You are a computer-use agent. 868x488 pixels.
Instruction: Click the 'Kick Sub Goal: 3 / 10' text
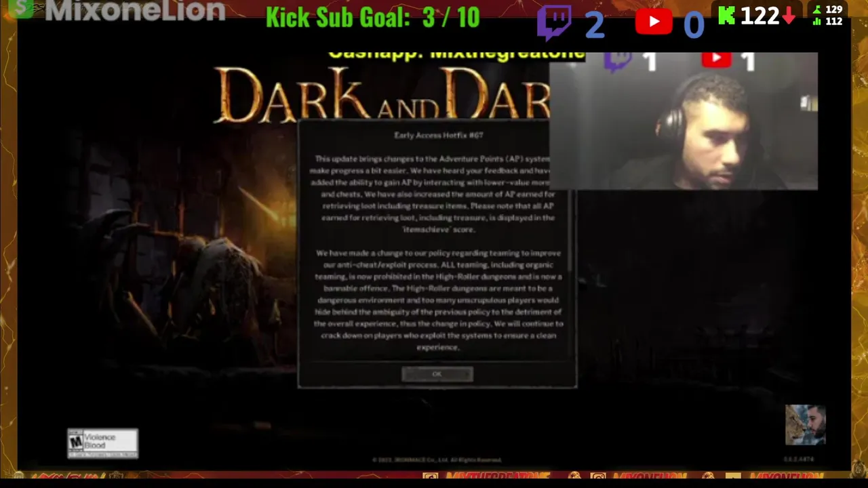(x=372, y=18)
